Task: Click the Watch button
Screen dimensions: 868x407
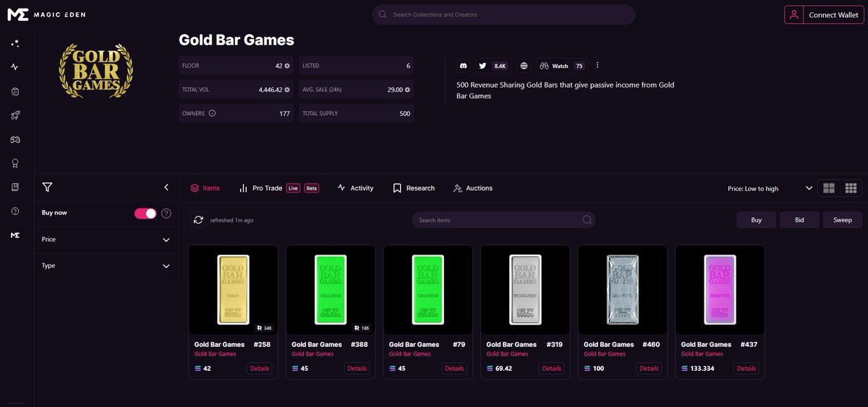Action: point(561,66)
